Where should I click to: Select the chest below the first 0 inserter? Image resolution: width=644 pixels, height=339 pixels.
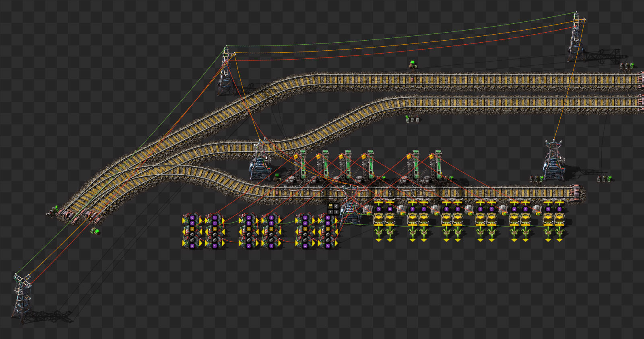pos(378,220)
